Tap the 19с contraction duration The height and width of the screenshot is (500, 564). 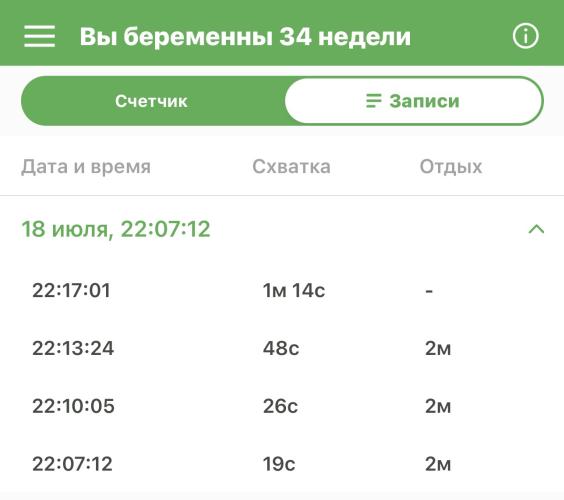279,464
